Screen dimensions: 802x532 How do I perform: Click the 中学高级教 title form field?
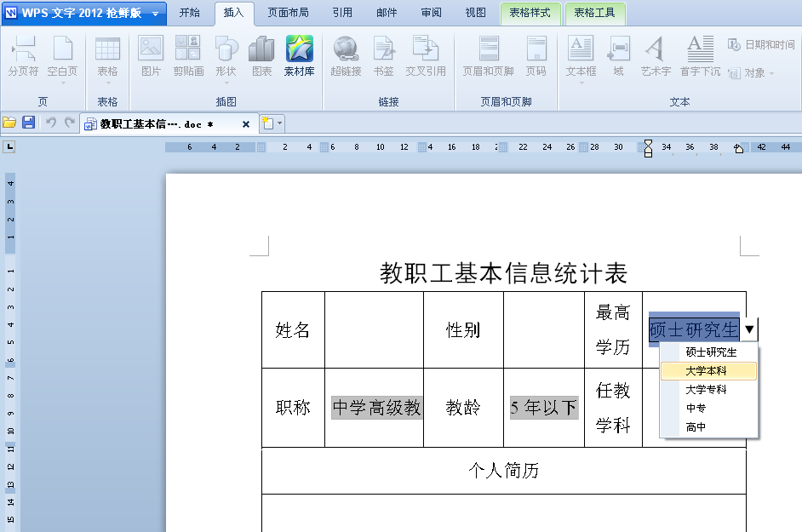pyautogui.click(x=376, y=408)
